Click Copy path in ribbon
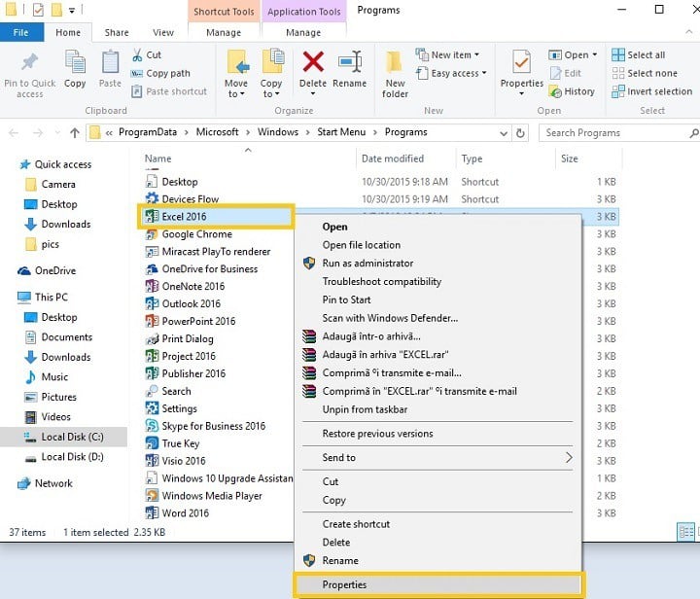Viewport: 700px width, 599px height. (x=160, y=73)
